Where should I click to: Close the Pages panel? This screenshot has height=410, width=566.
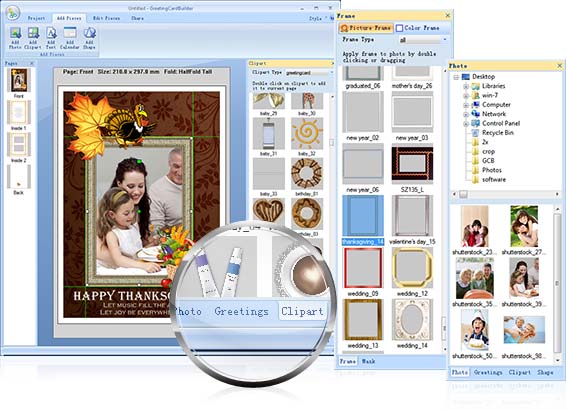coord(32,64)
